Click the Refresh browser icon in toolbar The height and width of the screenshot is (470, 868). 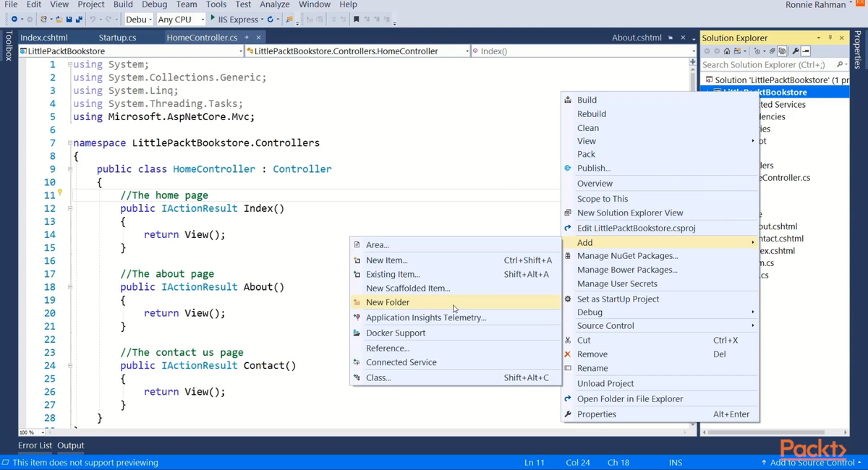point(270,20)
